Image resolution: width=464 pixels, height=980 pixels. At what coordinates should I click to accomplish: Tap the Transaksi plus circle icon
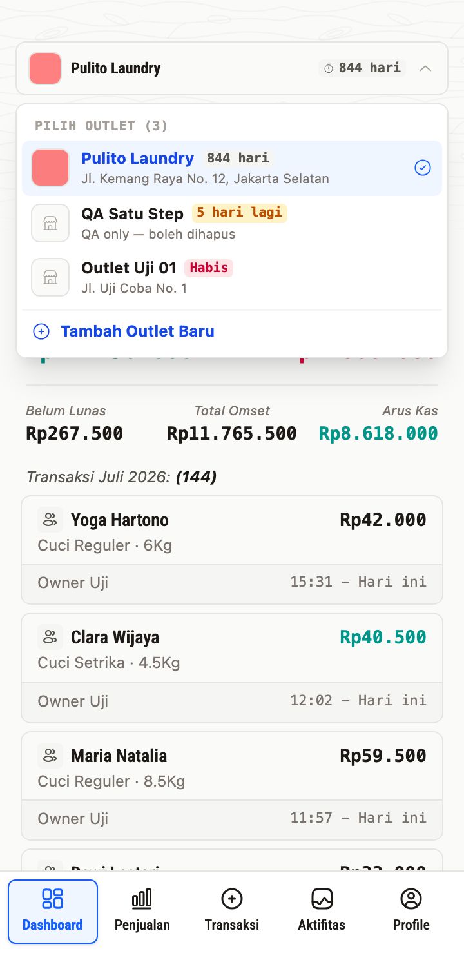coord(231,898)
